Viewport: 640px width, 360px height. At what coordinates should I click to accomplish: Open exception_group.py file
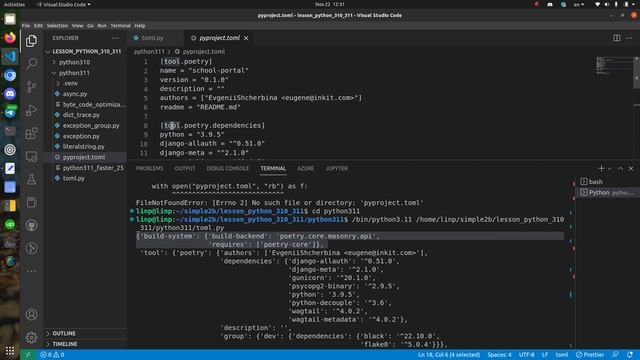(x=91, y=126)
